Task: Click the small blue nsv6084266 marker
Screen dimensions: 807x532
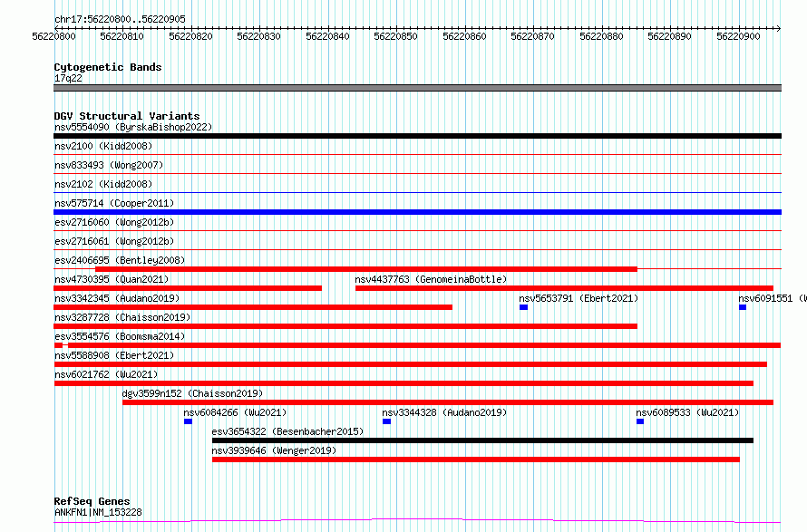Action: (x=188, y=421)
